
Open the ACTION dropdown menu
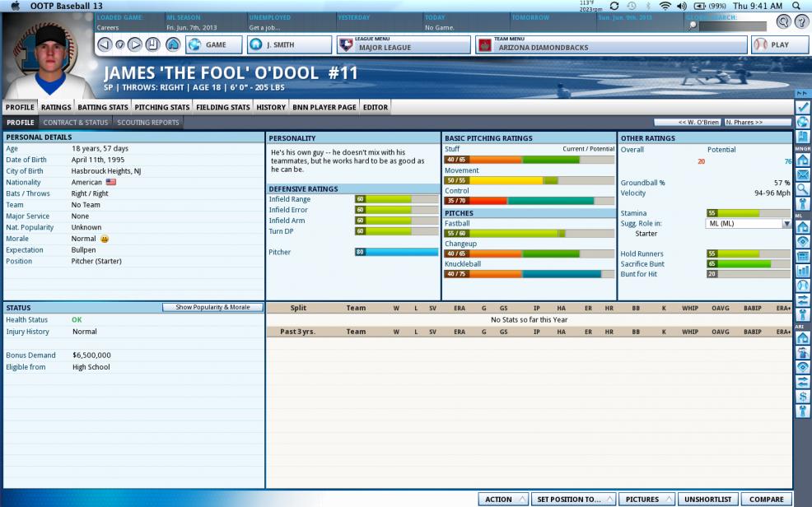[503, 499]
